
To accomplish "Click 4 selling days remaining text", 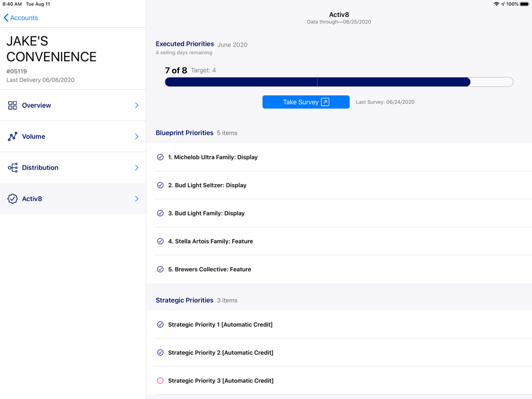I will [x=184, y=53].
